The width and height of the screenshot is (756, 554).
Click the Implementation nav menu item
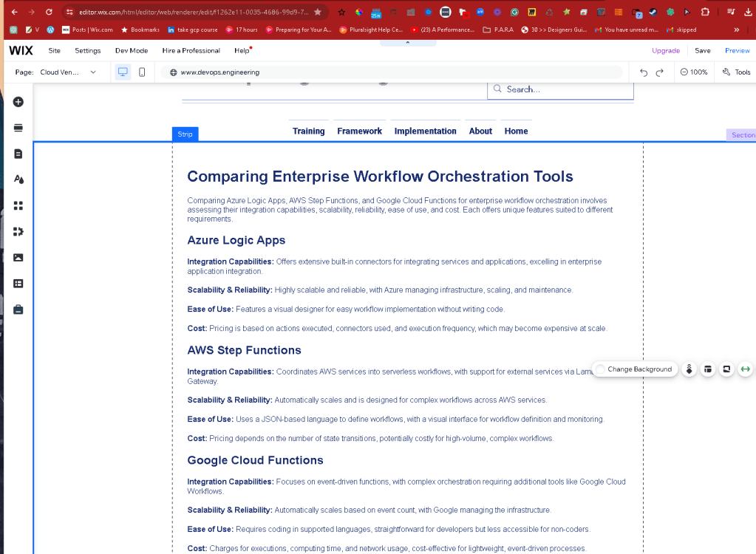click(x=425, y=131)
